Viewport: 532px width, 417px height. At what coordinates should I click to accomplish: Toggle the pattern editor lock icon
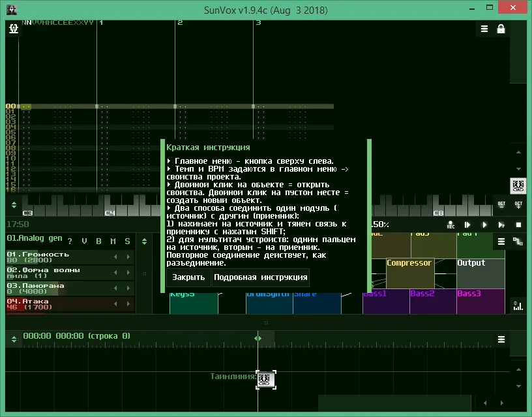(501, 29)
